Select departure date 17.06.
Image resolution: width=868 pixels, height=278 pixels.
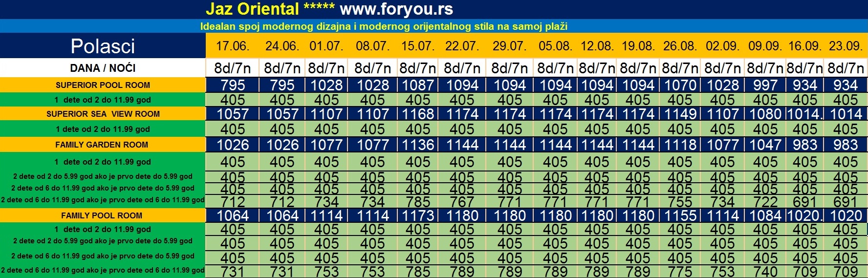tap(233, 46)
